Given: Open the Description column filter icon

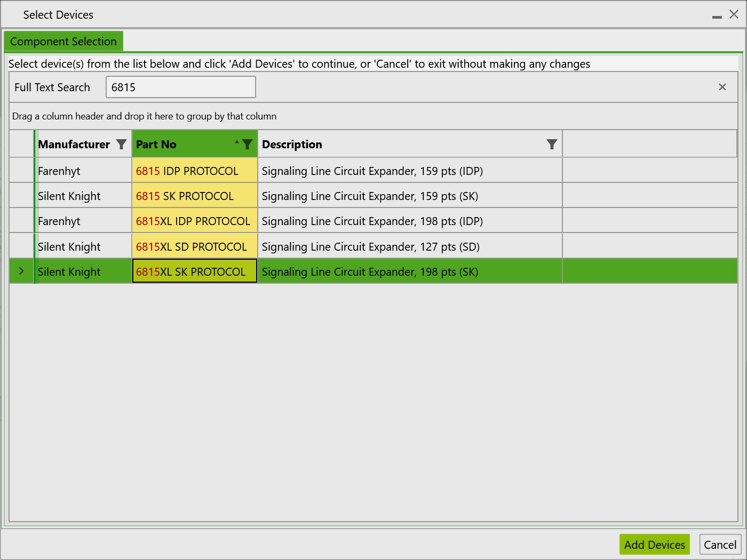Looking at the screenshot, I should coord(552,145).
